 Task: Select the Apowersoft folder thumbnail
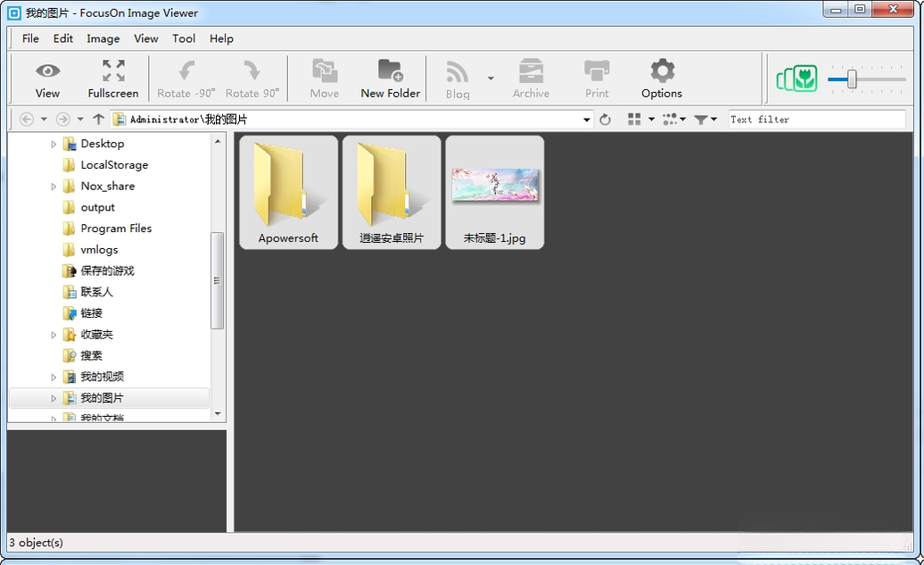pos(288,192)
